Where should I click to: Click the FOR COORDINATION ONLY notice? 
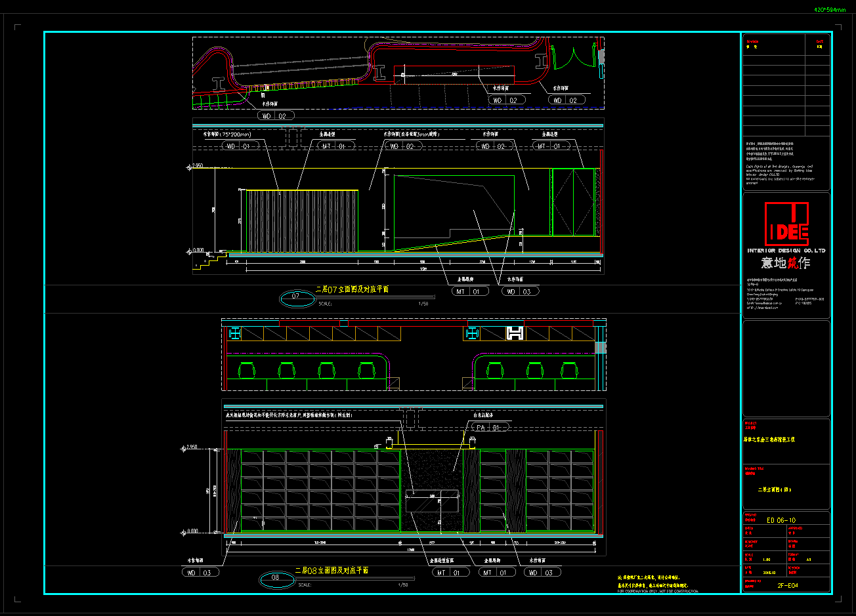(x=658, y=591)
